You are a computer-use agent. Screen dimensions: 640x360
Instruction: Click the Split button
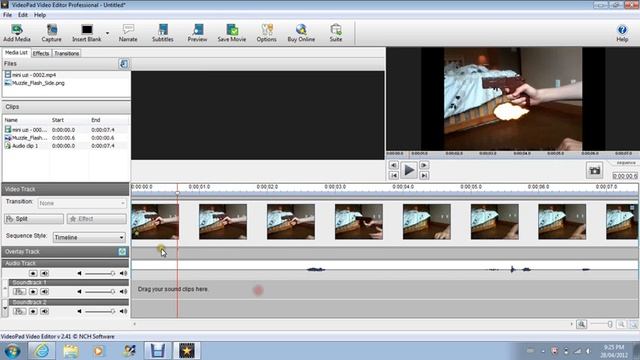tap(34, 219)
